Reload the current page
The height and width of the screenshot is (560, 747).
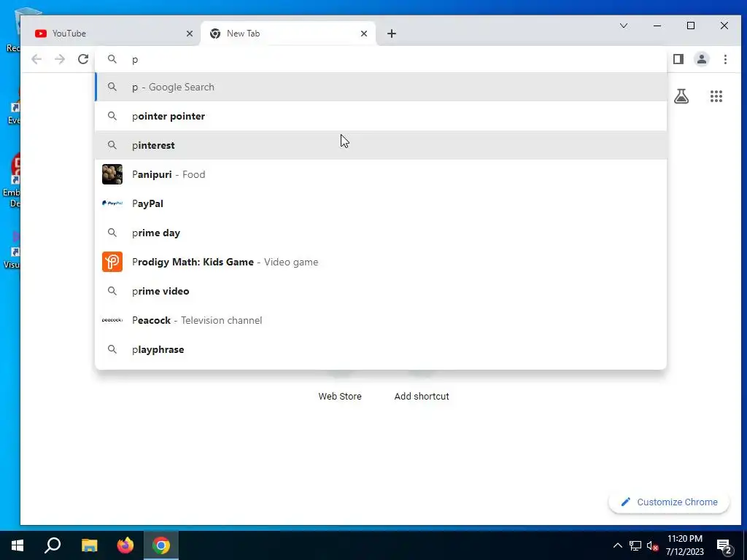tap(83, 59)
